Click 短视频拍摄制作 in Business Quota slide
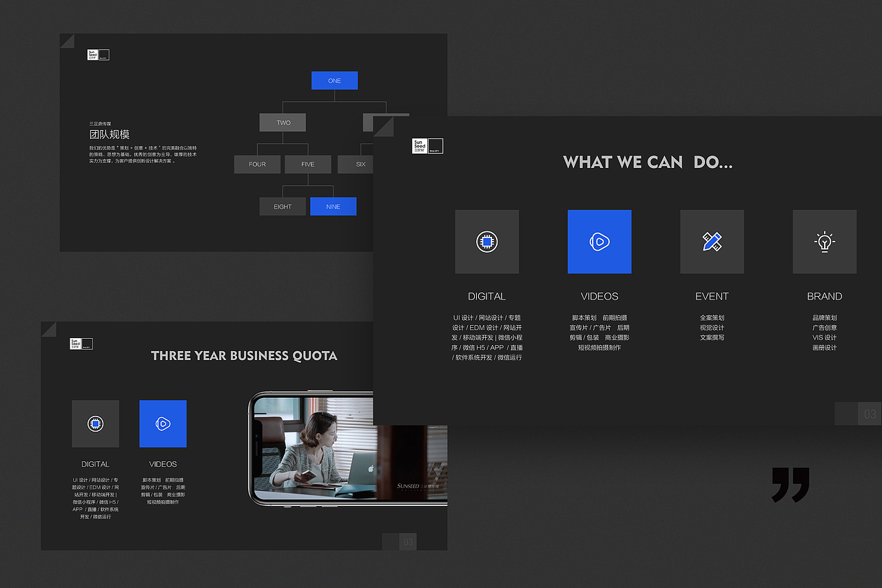The image size is (882, 588). click(x=163, y=502)
